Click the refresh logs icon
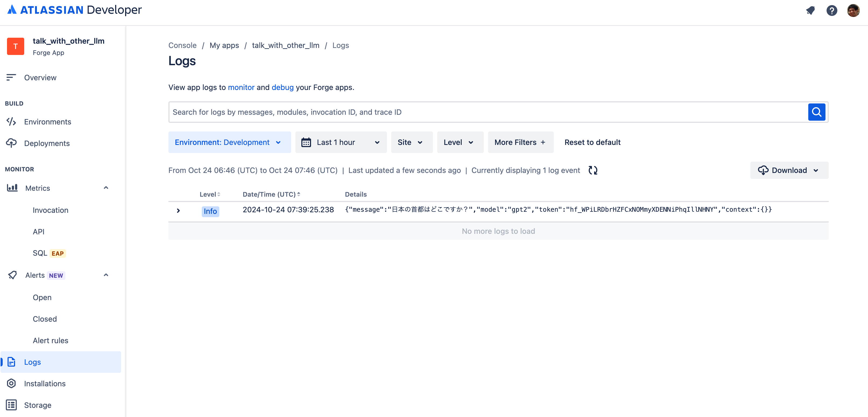This screenshot has width=868, height=417. click(x=593, y=170)
